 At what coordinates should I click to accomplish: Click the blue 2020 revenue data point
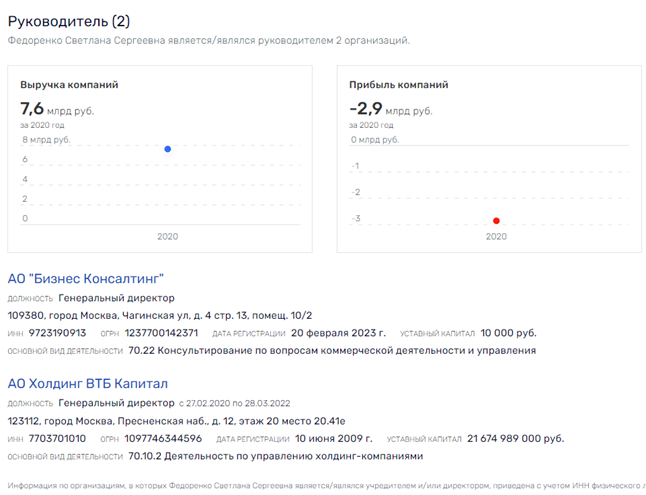[168, 149]
